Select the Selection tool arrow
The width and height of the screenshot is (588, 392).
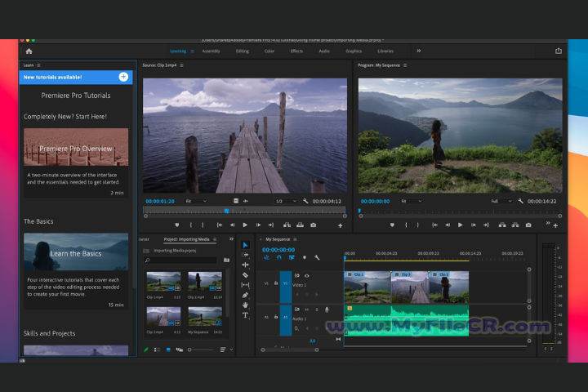245,245
